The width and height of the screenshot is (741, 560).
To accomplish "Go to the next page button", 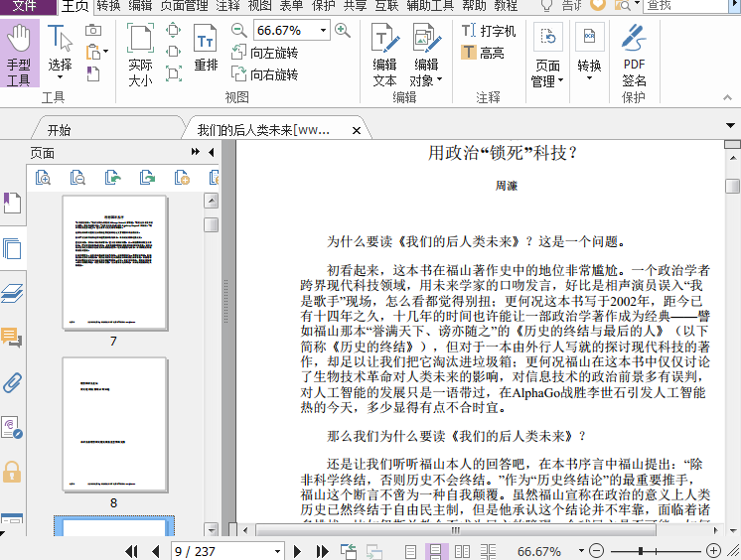I will [297, 551].
